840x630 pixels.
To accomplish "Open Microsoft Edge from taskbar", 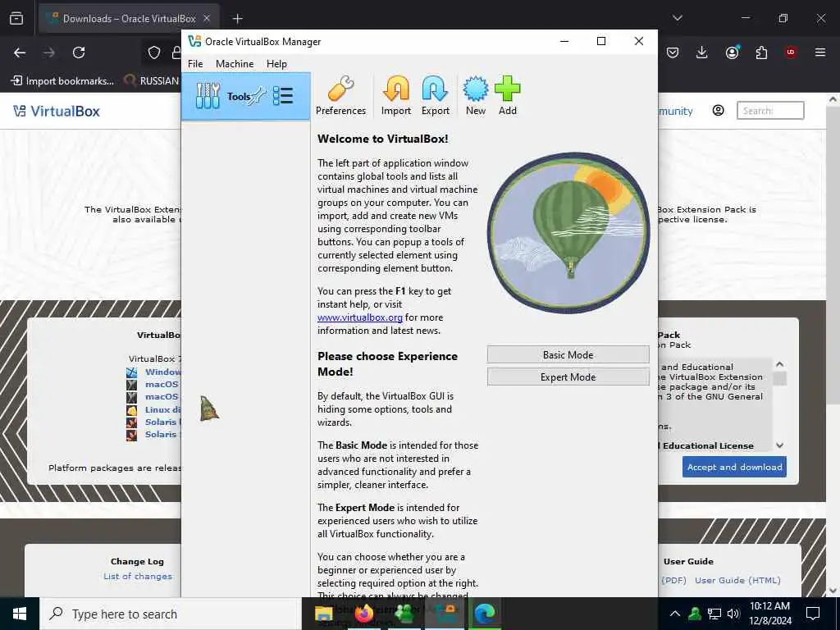I will pos(485,614).
